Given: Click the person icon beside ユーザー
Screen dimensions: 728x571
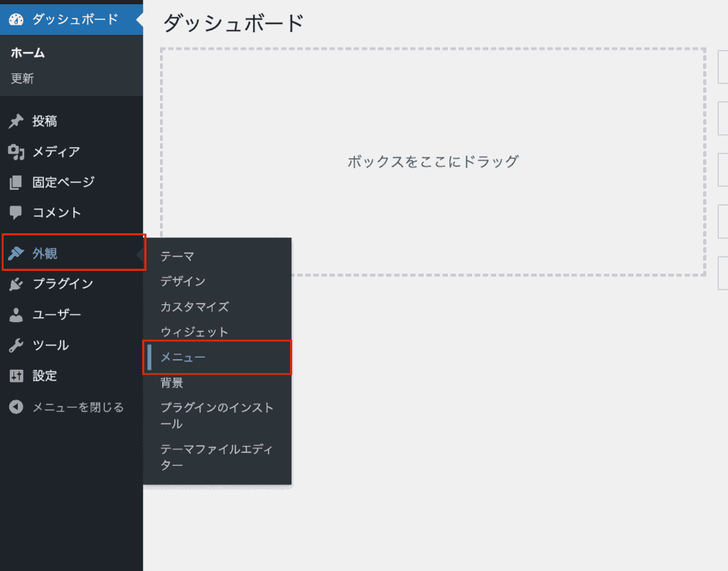Looking at the screenshot, I should tap(16, 314).
